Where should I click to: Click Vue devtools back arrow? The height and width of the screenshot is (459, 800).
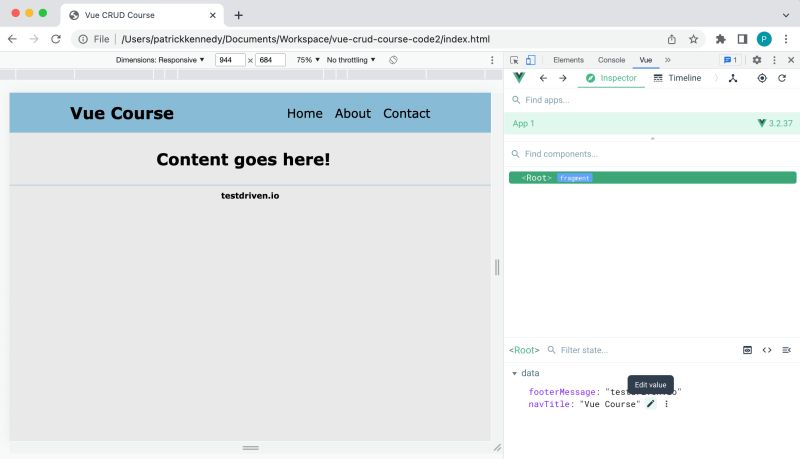point(543,78)
